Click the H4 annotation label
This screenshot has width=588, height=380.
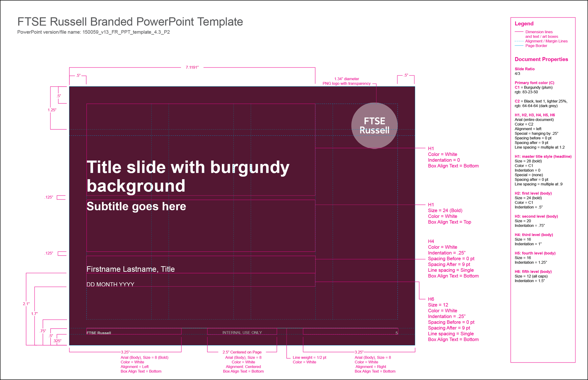(431, 241)
